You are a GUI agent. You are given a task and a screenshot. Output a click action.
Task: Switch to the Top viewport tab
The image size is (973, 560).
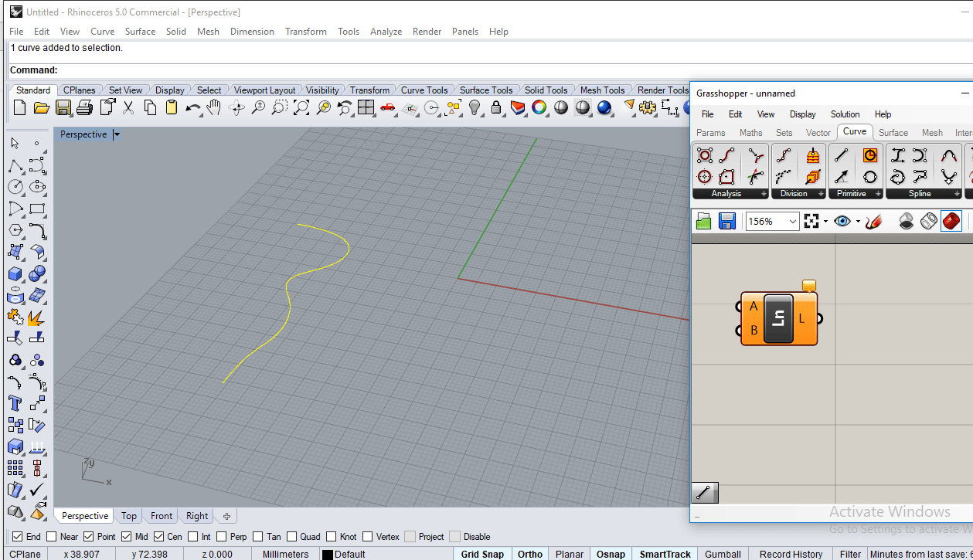pos(129,516)
